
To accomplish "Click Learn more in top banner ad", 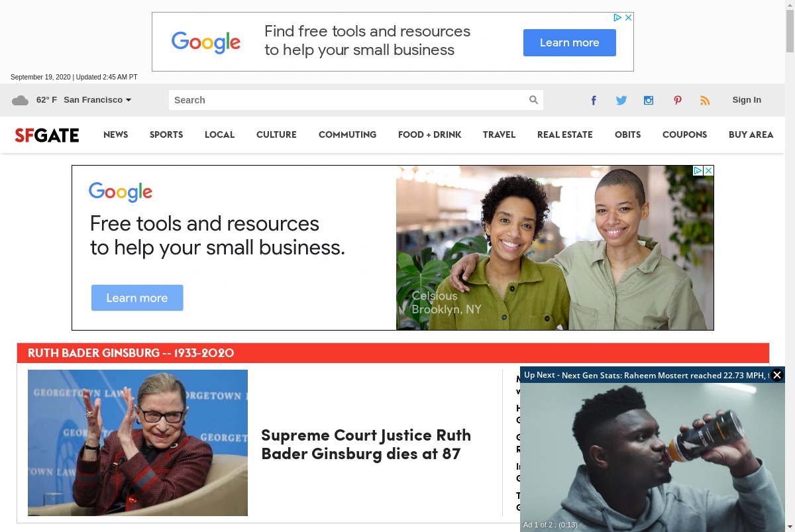I will coord(570,42).
